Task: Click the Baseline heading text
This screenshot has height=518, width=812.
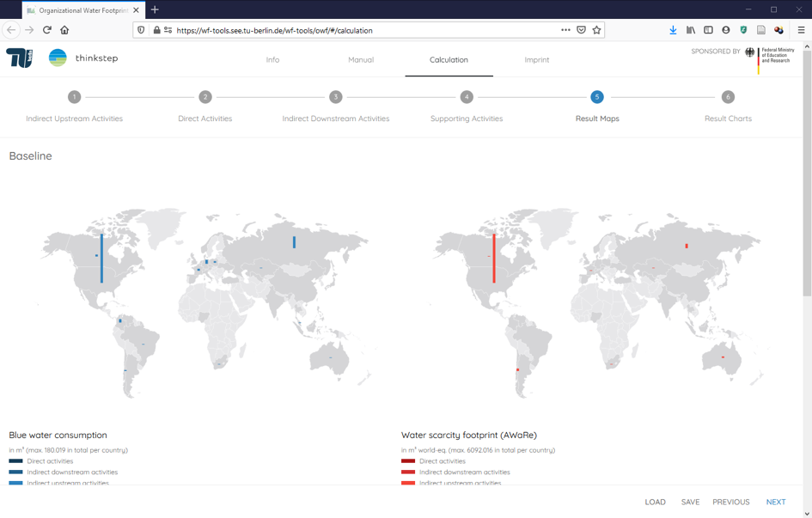Action: pyautogui.click(x=31, y=155)
